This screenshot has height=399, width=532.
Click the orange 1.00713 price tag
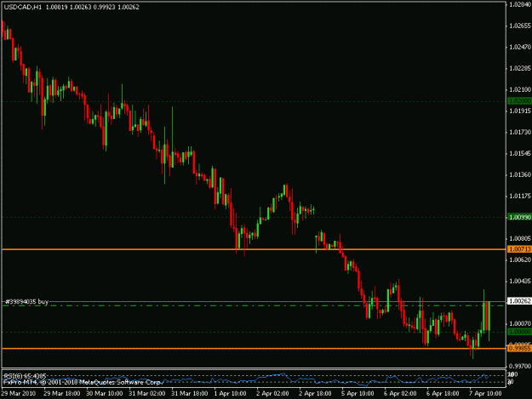click(x=519, y=249)
